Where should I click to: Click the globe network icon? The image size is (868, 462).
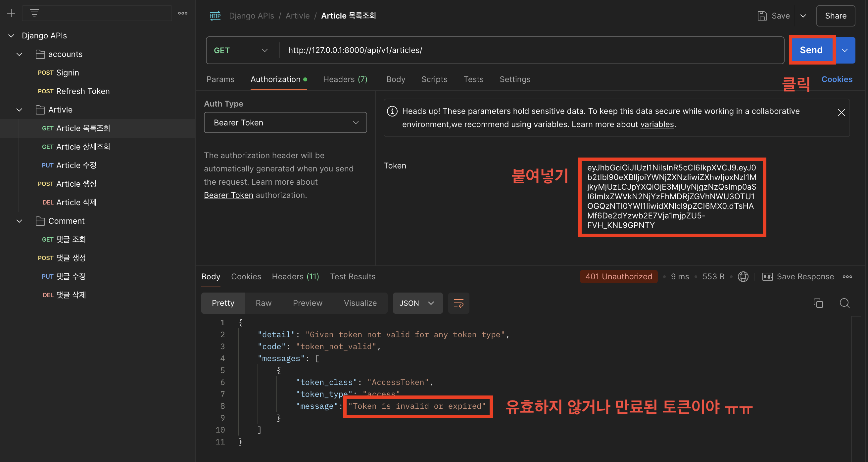click(743, 276)
